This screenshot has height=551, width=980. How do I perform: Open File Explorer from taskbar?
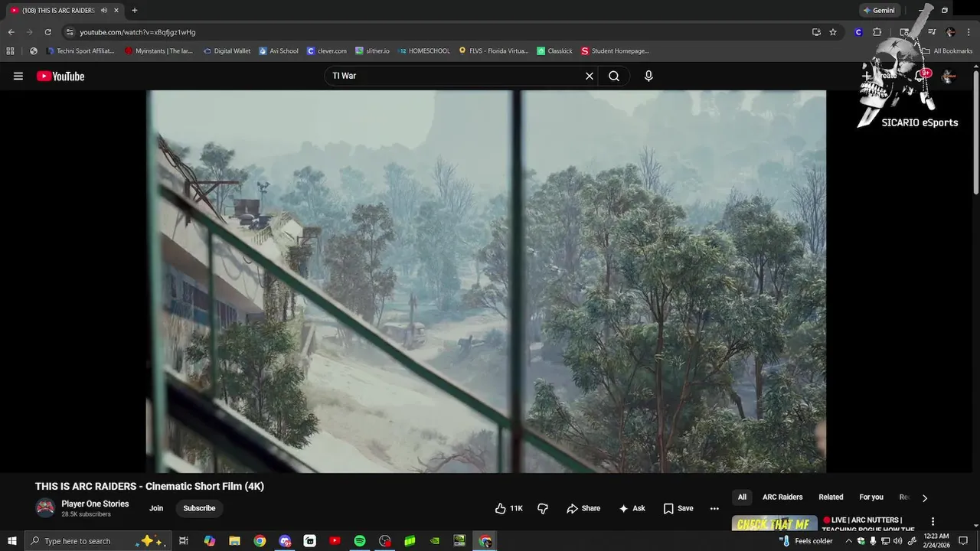tap(235, 541)
